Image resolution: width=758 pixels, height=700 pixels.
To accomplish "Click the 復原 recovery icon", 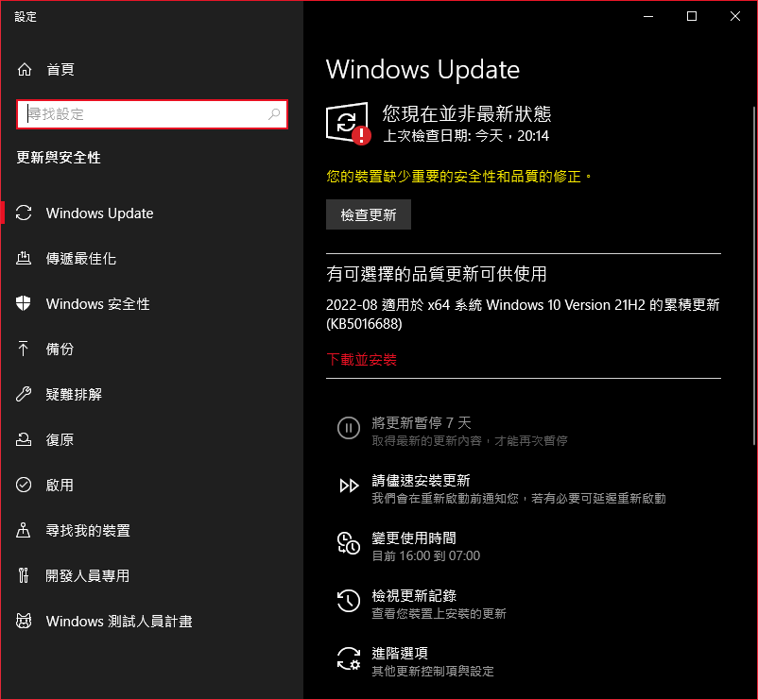I will (x=24, y=439).
